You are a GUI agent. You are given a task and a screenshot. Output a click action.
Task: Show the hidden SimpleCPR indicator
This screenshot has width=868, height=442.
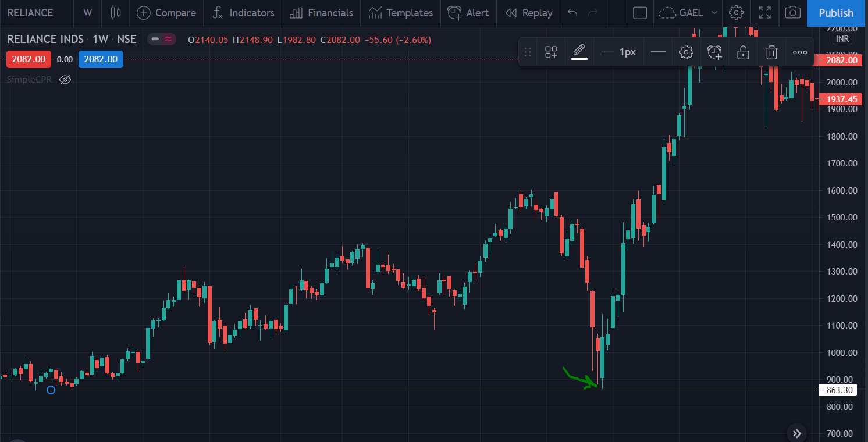(x=65, y=79)
